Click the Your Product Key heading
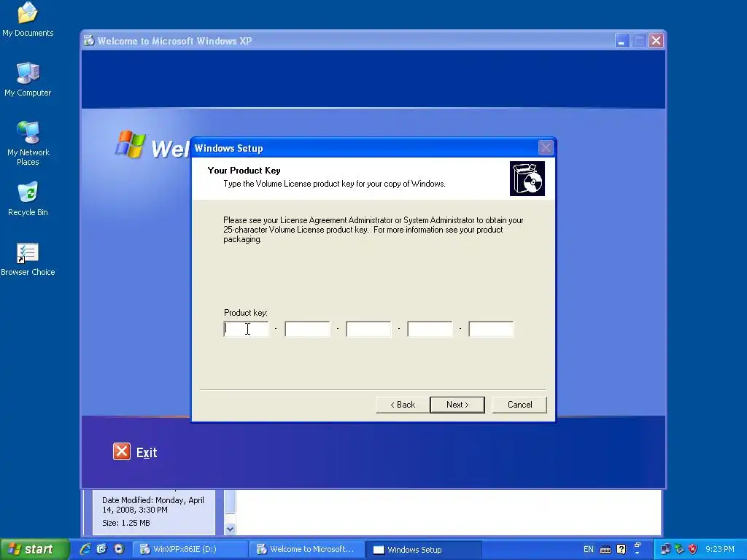 244,171
